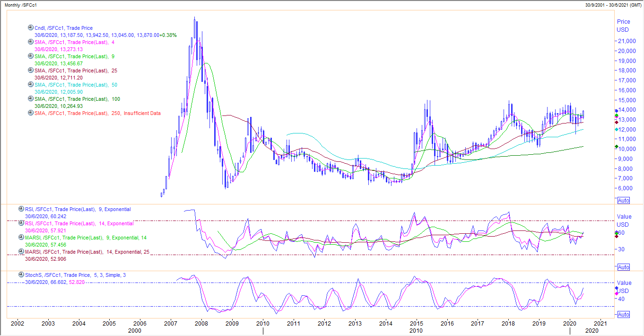
Task: Click the Auto button on the Stochastic axis
Action: point(624,314)
